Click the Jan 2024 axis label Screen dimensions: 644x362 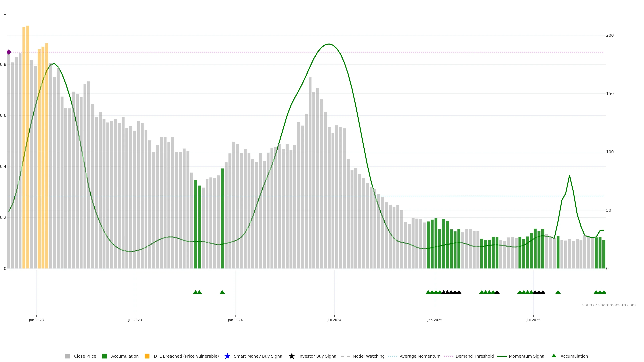pyautogui.click(x=235, y=320)
